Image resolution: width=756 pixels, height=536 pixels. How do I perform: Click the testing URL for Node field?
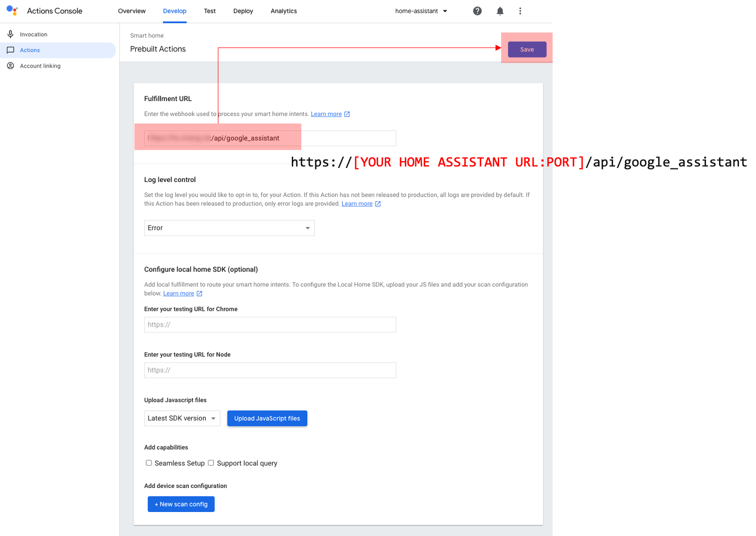[x=270, y=370]
